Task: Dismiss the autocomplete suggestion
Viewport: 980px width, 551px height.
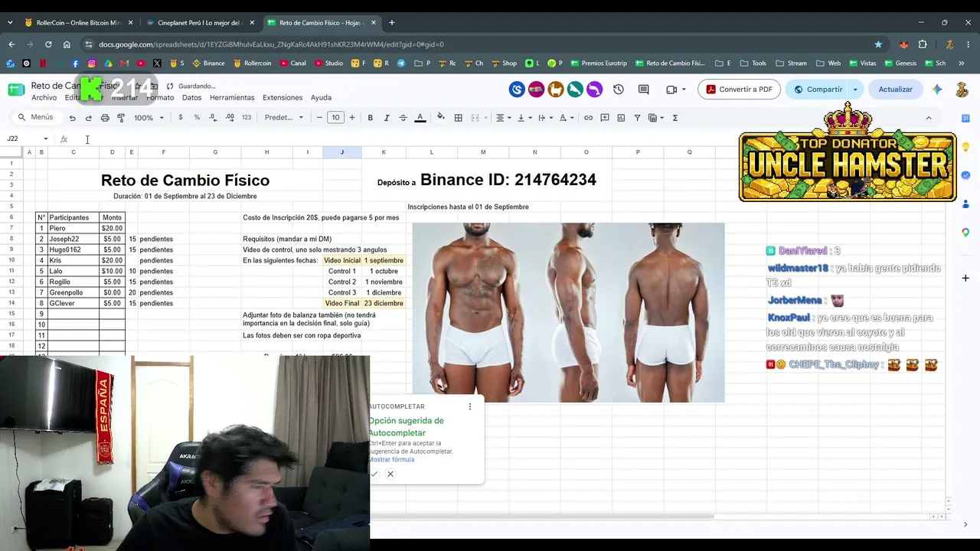Action: (390, 474)
